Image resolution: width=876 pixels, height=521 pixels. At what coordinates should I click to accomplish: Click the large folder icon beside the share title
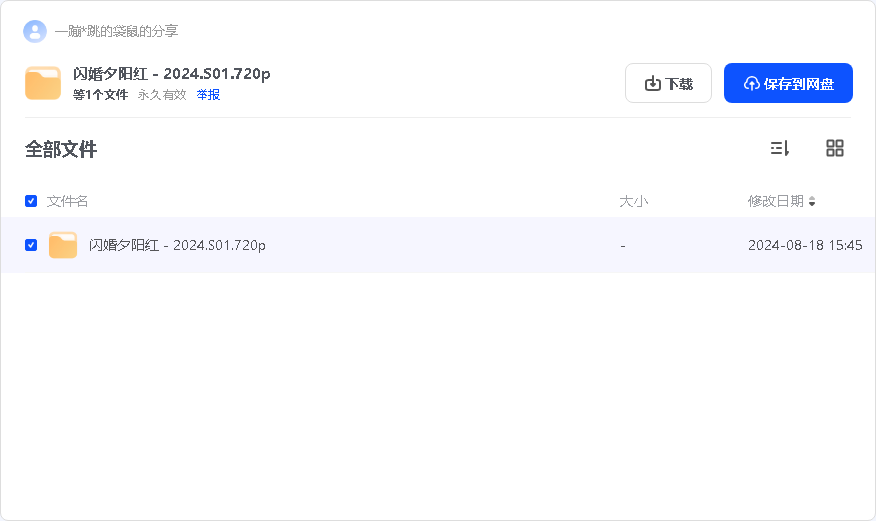coord(43,83)
